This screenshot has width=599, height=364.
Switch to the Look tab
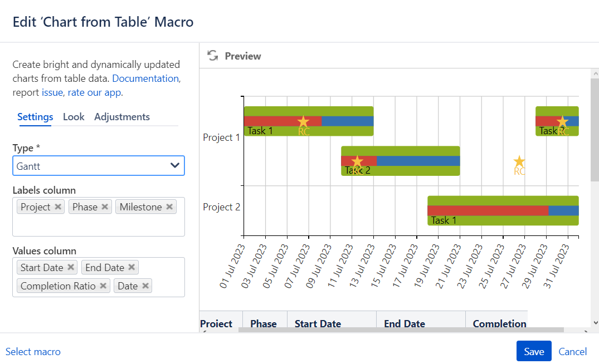(74, 117)
